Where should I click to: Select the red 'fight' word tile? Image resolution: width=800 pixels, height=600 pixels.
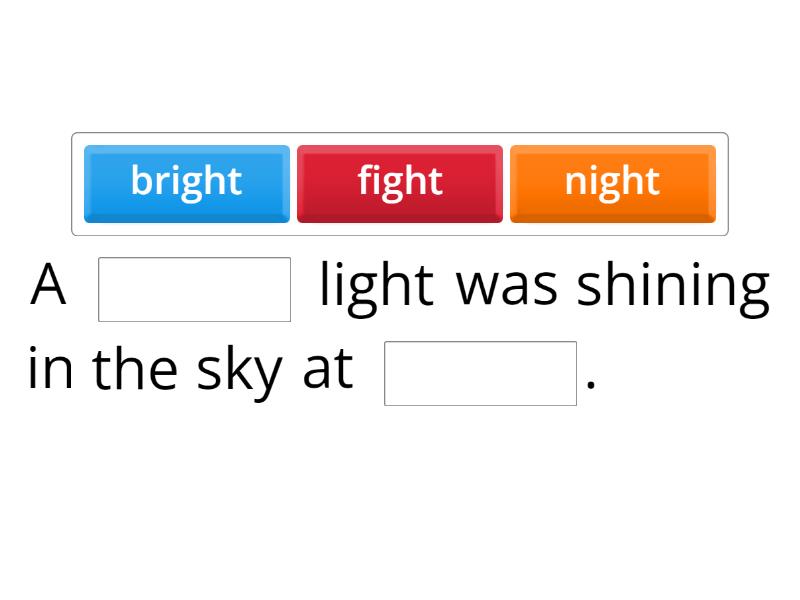tap(400, 182)
